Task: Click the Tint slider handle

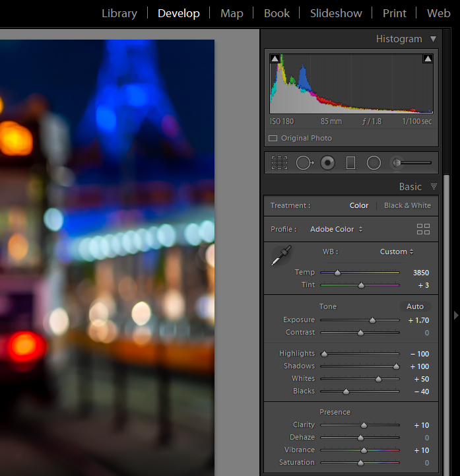Action: click(x=361, y=285)
